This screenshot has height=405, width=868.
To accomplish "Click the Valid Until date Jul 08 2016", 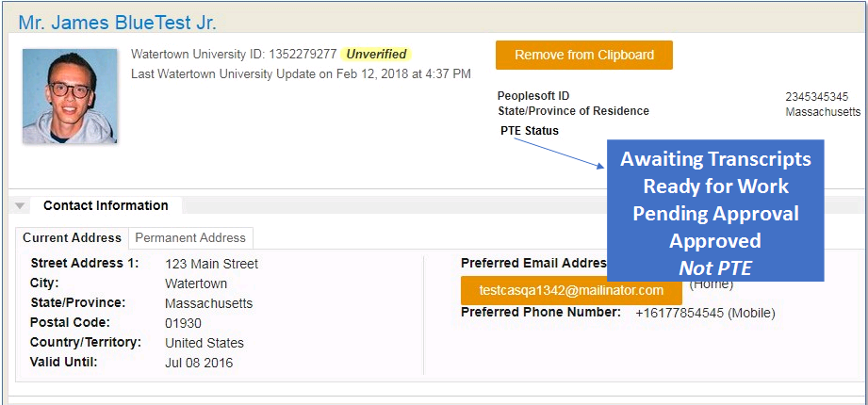I will [198, 363].
